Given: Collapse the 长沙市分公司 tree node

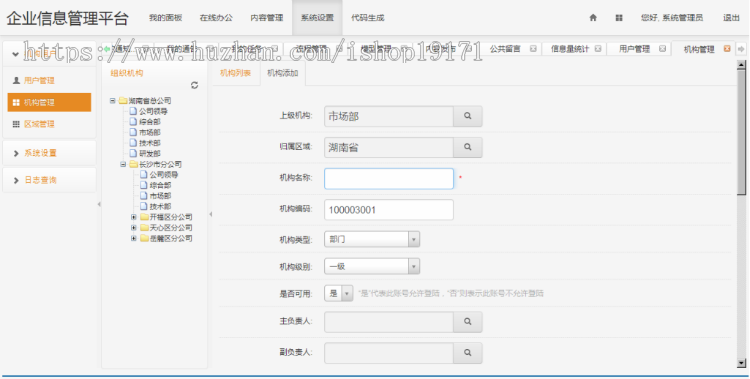Looking at the screenshot, I should (x=123, y=164).
